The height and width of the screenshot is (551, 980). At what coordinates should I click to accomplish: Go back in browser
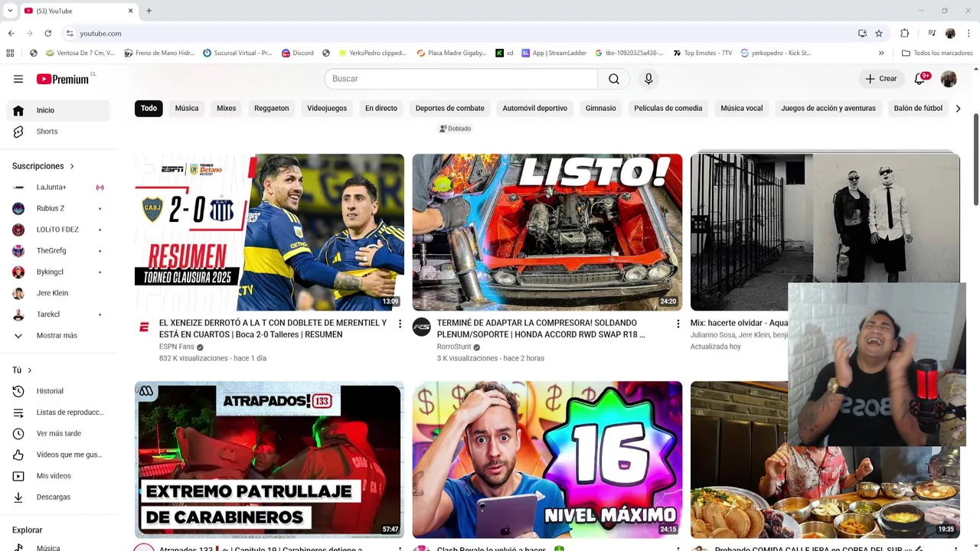(x=11, y=34)
